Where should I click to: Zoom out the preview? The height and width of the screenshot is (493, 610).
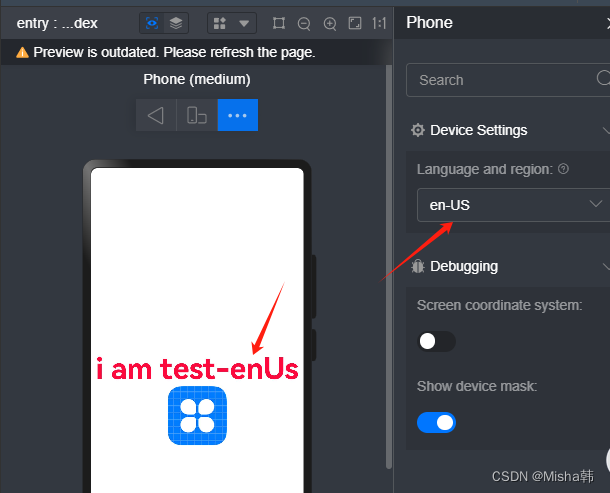[304, 24]
